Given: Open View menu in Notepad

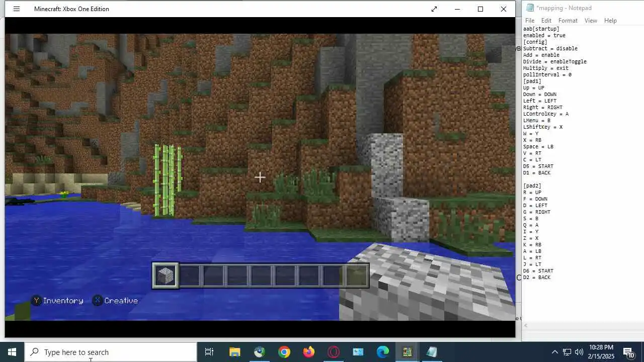Looking at the screenshot, I should [x=591, y=21].
